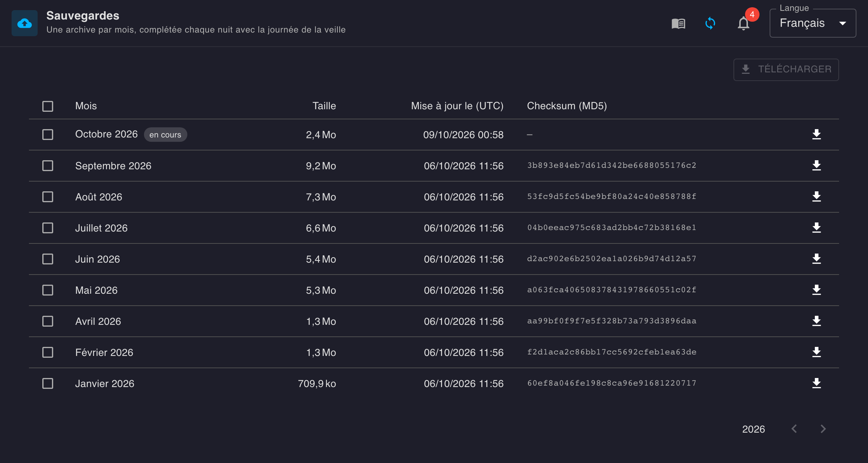868x463 pixels.
Task: Click the cloud upload Sauvegardes icon
Action: point(24,23)
